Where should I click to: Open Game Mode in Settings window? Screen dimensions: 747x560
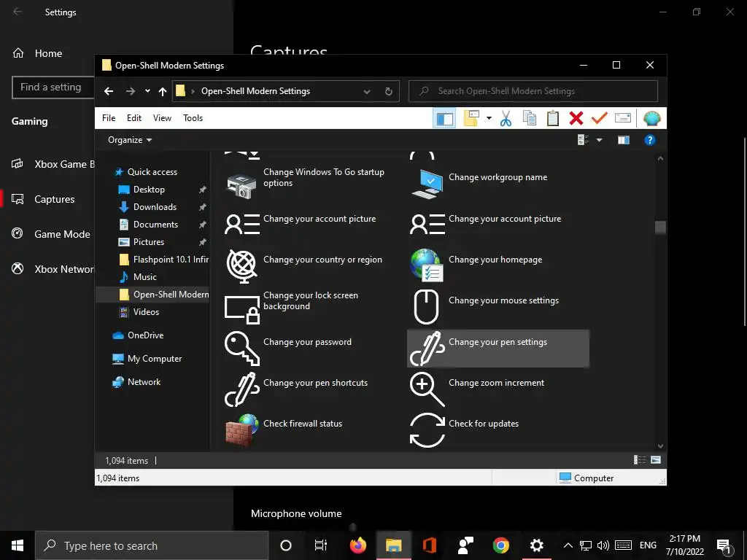coord(51,234)
